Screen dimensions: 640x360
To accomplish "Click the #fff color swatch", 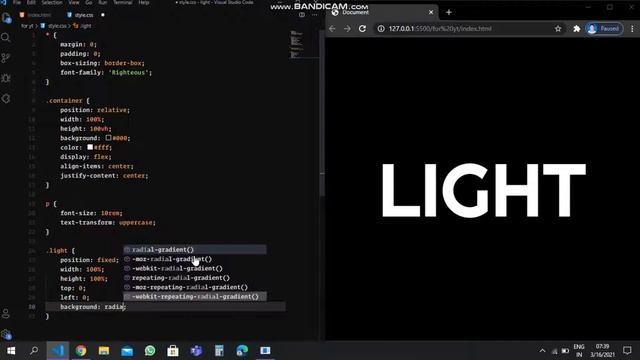I will click(x=90, y=147).
